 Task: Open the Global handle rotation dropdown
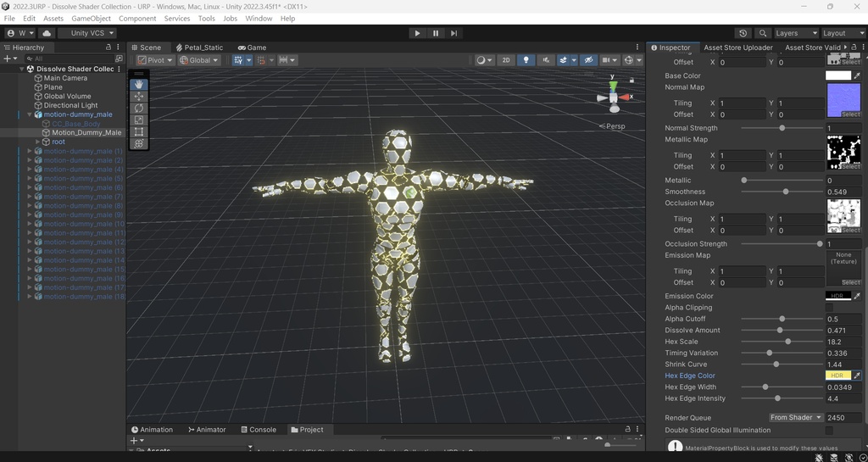coord(199,60)
